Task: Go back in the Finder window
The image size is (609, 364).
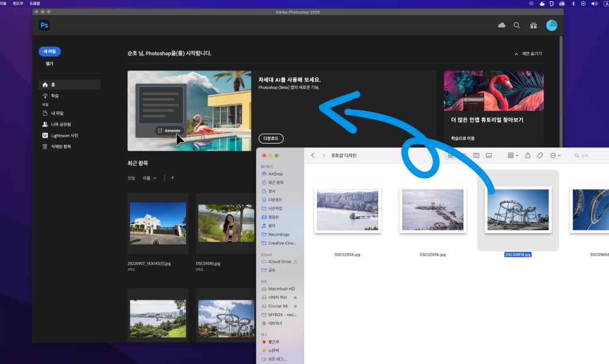Action: (x=313, y=155)
